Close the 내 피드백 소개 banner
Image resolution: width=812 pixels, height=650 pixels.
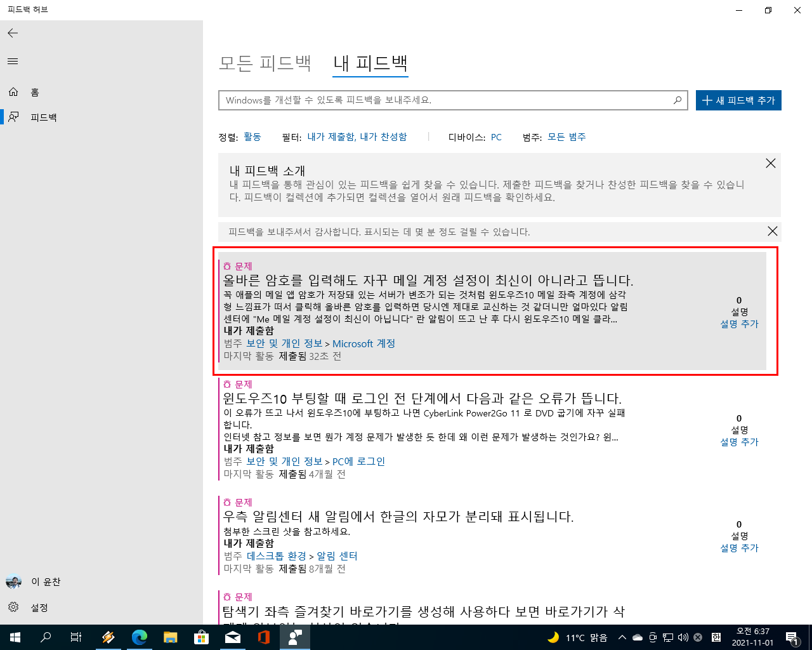771,163
